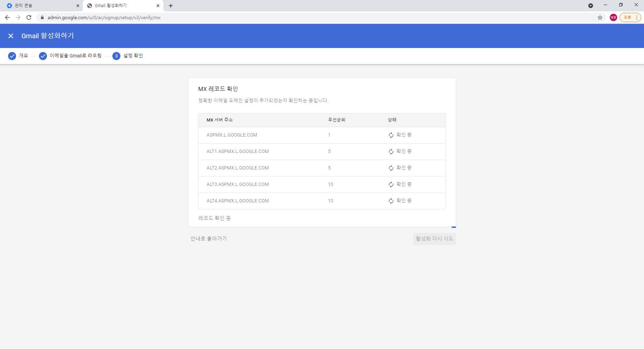
Task: Click the routing step checkmark icon
Action: (43, 56)
